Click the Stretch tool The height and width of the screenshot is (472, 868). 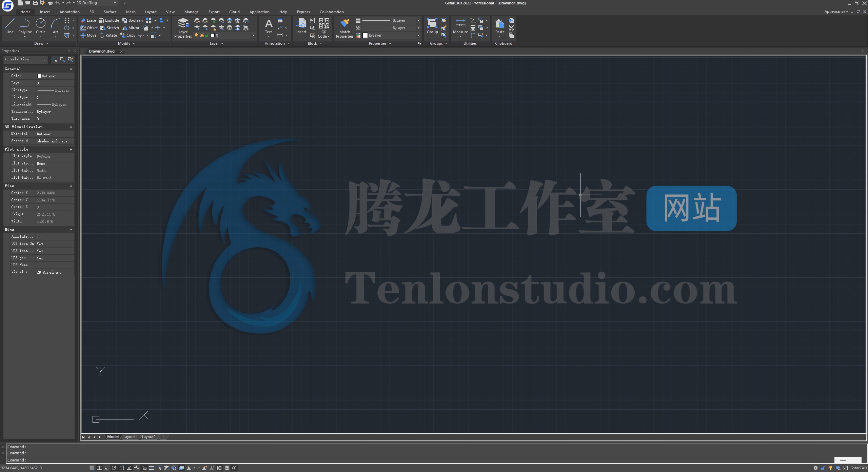coord(110,28)
